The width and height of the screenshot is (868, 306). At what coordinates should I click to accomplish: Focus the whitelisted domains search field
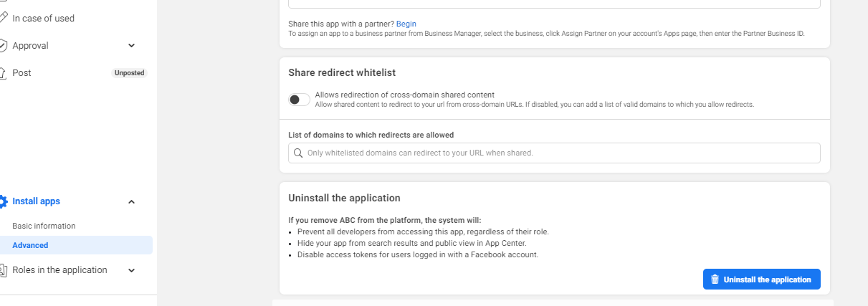coord(559,153)
